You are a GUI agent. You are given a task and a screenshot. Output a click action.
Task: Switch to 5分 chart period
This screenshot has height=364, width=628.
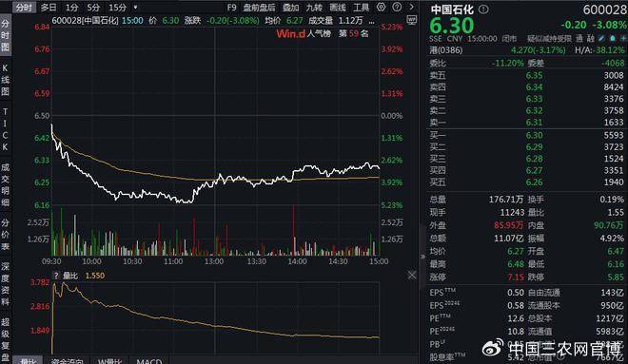point(93,8)
